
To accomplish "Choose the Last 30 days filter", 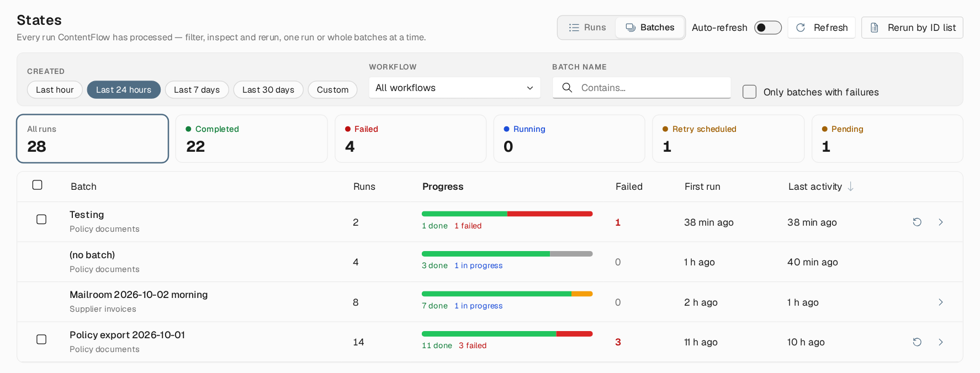I will pyautogui.click(x=268, y=90).
